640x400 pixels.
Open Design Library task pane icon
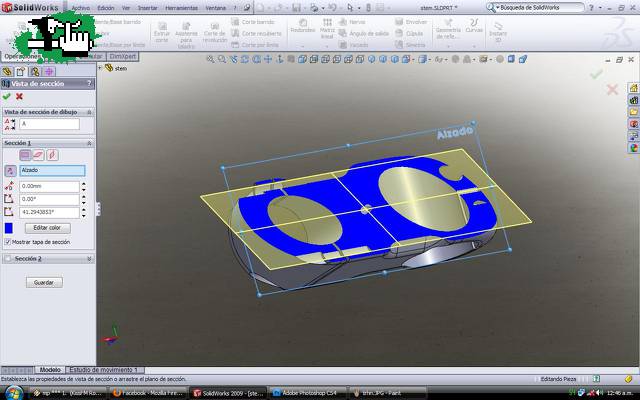(633, 100)
